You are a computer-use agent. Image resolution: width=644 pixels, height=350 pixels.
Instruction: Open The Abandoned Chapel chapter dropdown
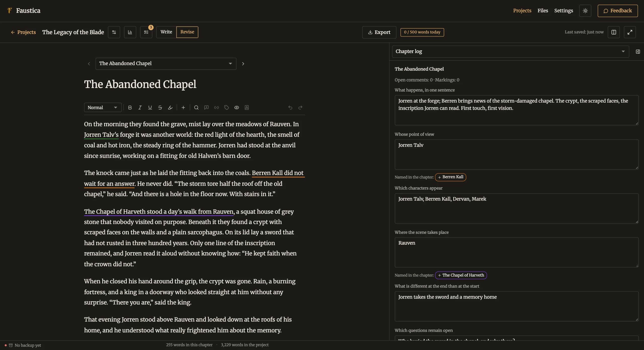[x=166, y=64]
